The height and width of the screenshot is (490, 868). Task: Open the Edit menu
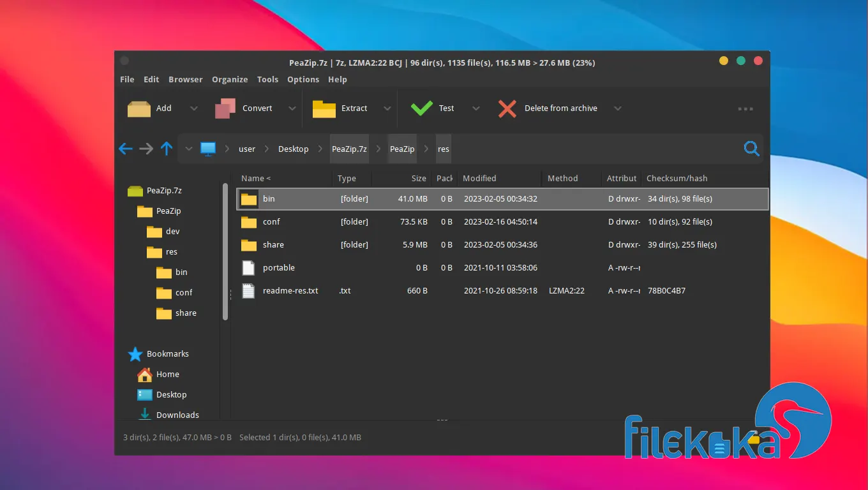[x=151, y=79]
